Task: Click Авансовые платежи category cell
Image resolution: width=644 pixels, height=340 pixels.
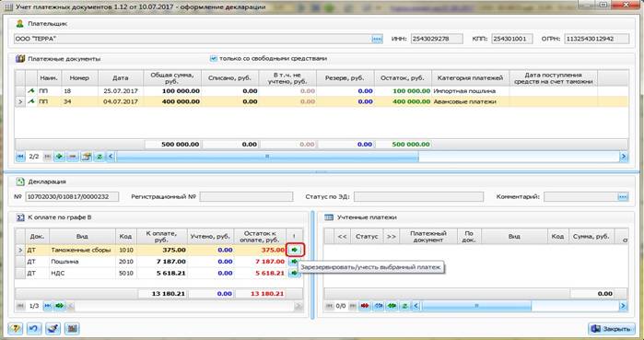Action: point(471,101)
